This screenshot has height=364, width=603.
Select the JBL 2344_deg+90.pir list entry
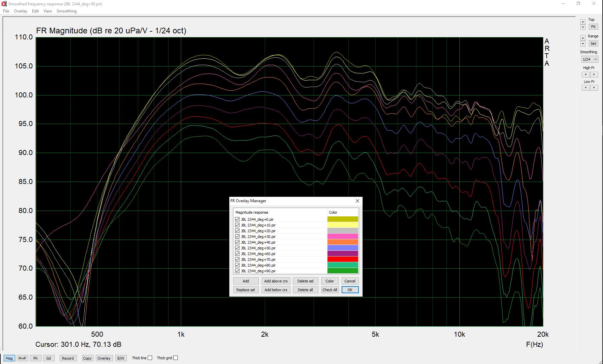click(258, 271)
